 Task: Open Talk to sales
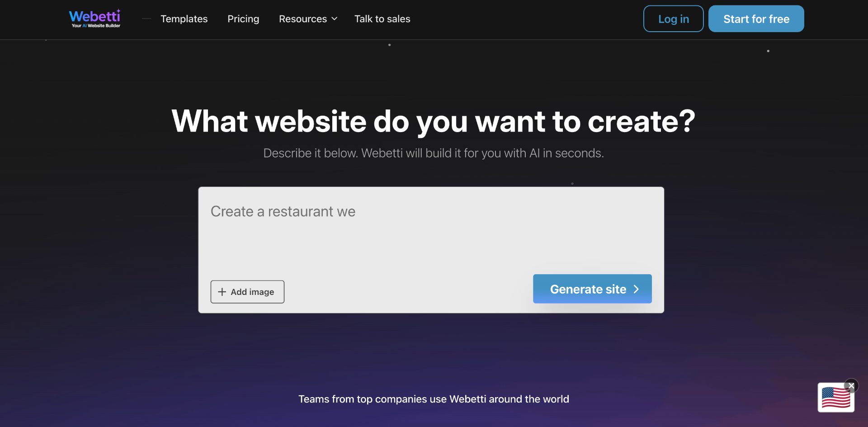click(382, 19)
